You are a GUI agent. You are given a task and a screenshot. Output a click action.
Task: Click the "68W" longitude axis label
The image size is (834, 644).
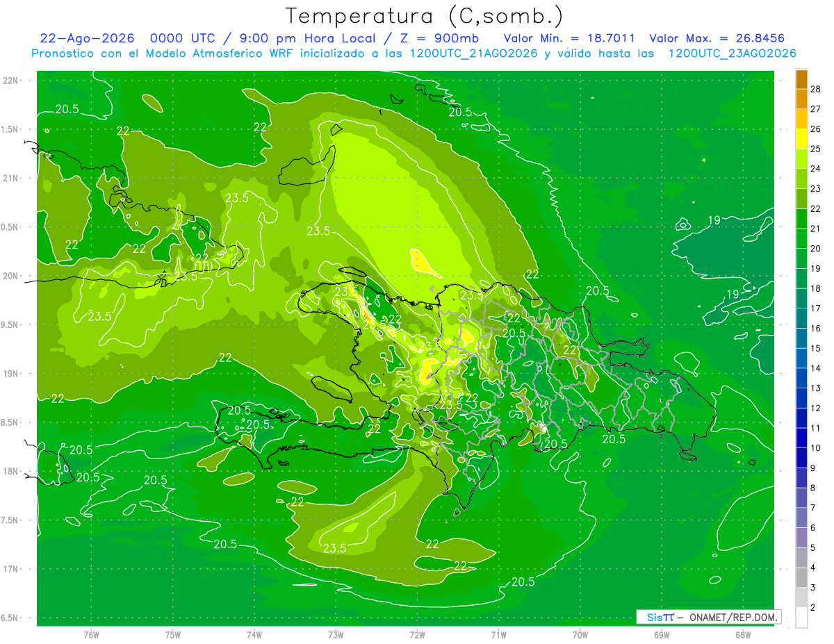pyautogui.click(x=743, y=634)
